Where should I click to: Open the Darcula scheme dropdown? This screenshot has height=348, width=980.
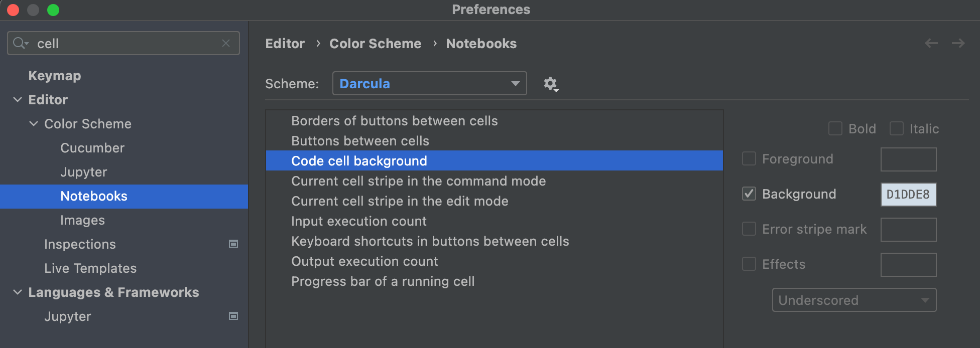(x=429, y=84)
